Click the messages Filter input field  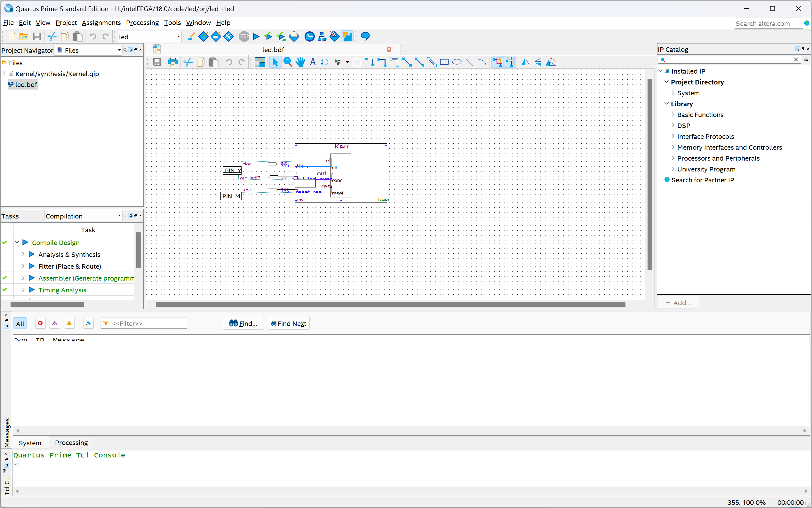[148, 323]
